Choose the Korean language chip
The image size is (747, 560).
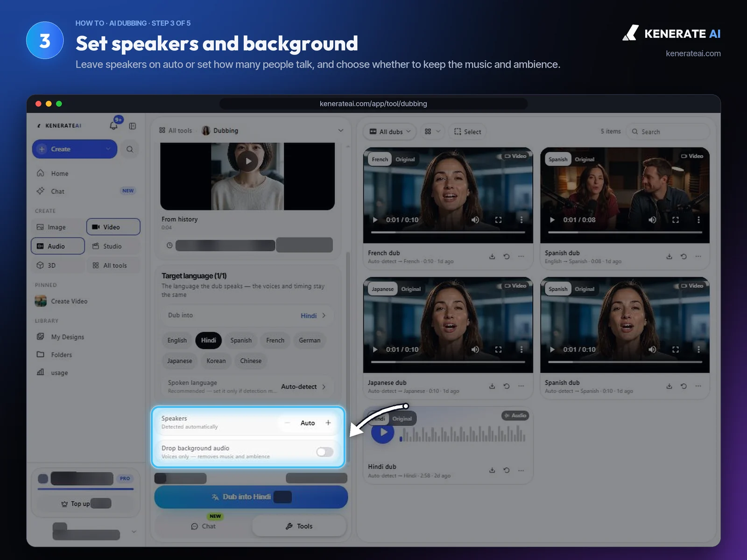click(x=216, y=361)
